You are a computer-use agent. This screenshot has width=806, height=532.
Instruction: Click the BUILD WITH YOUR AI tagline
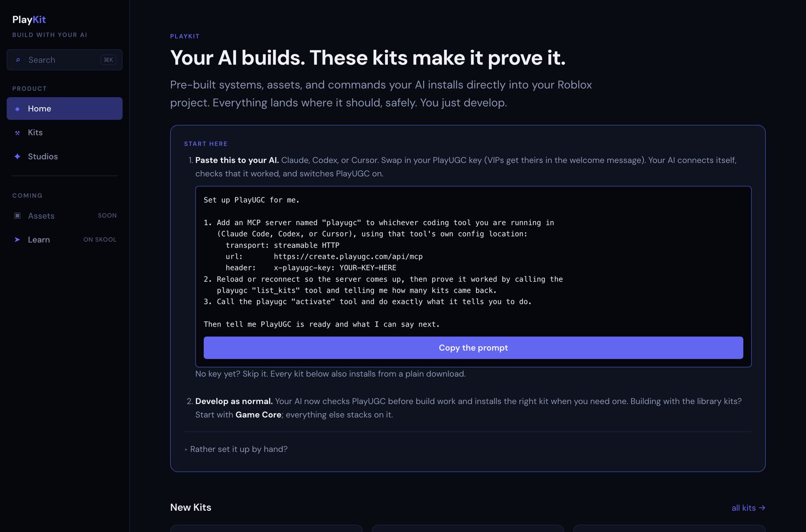(x=50, y=35)
